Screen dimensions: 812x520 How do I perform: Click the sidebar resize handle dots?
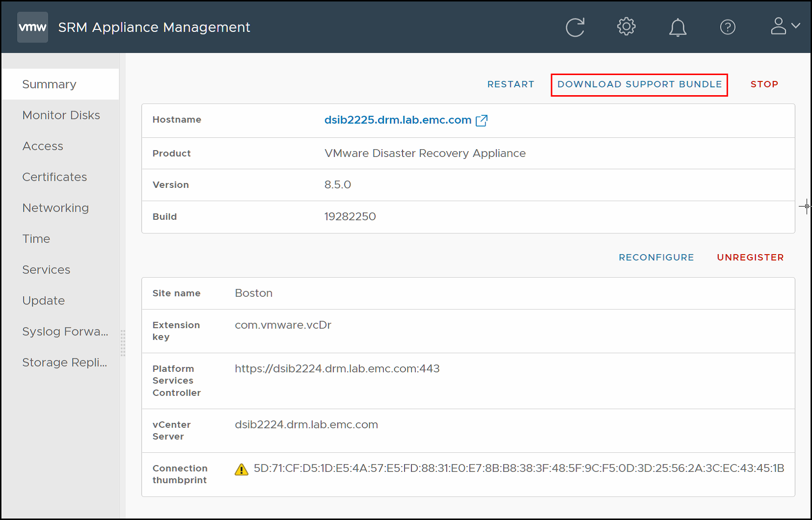point(123,343)
